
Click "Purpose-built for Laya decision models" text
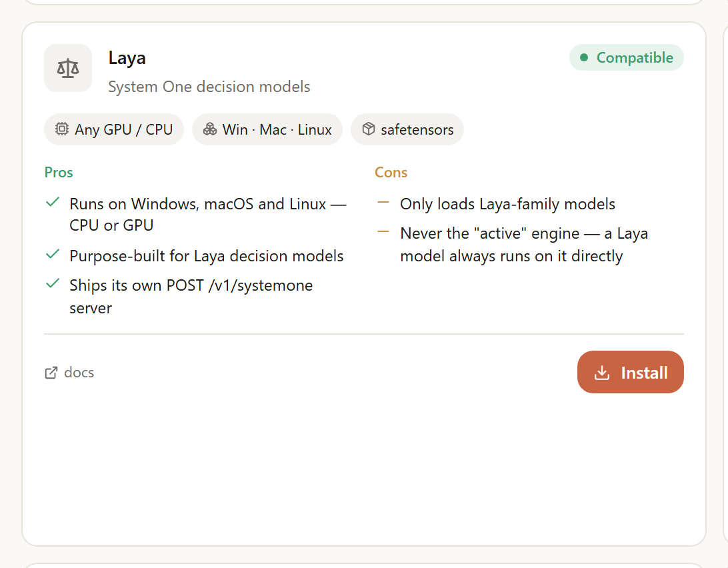pos(206,256)
